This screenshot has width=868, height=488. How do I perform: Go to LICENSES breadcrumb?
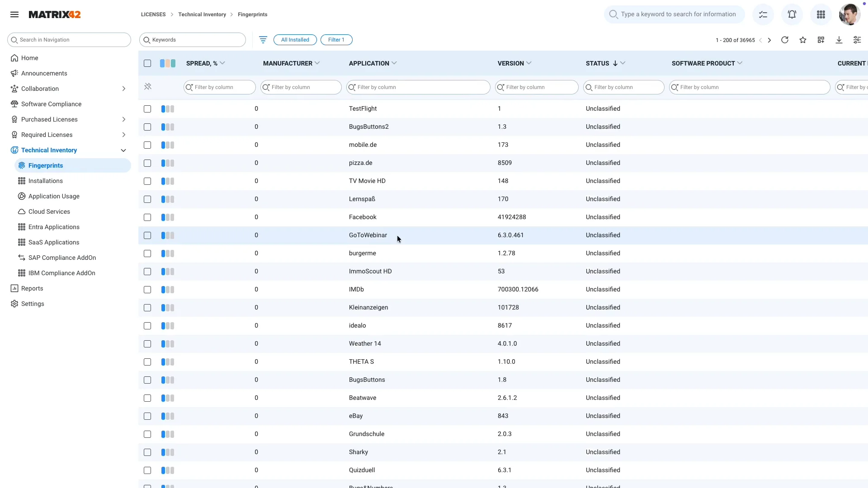click(x=153, y=14)
